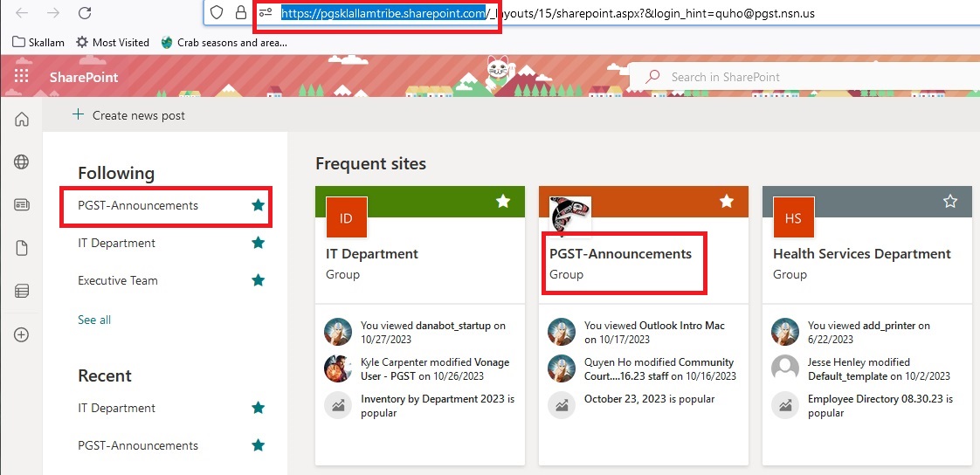Open the SharePoint app launcher waffle
This screenshot has height=475, width=980.
click(21, 77)
